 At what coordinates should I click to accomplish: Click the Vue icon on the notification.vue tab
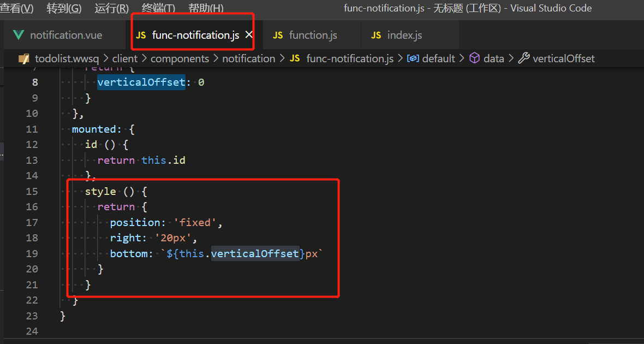19,35
